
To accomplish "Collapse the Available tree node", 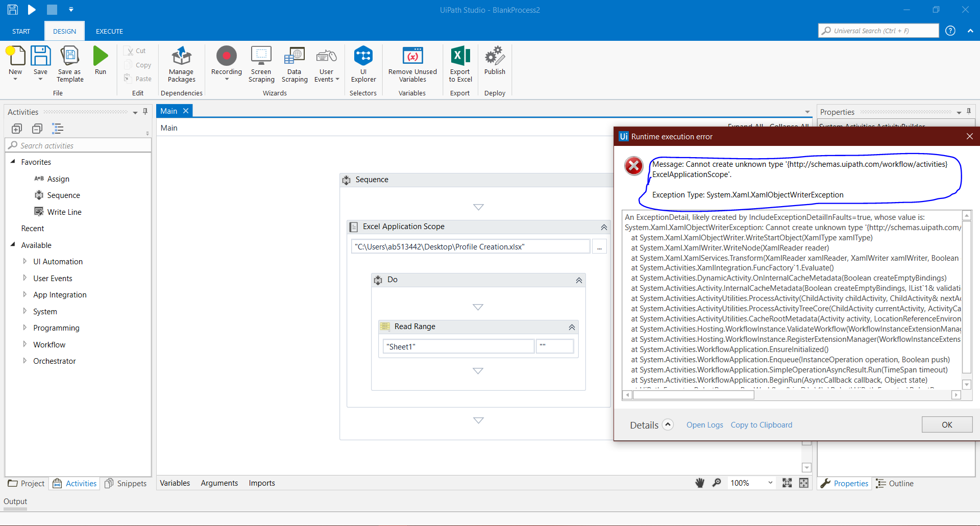I will pyautogui.click(x=13, y=245).
